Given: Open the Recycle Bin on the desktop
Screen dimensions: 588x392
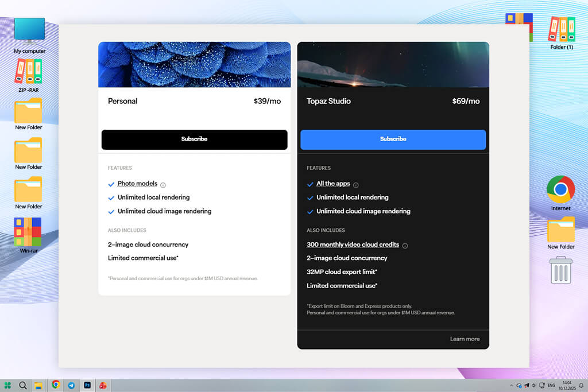Looking at the screenshot, I should (561, 270).
